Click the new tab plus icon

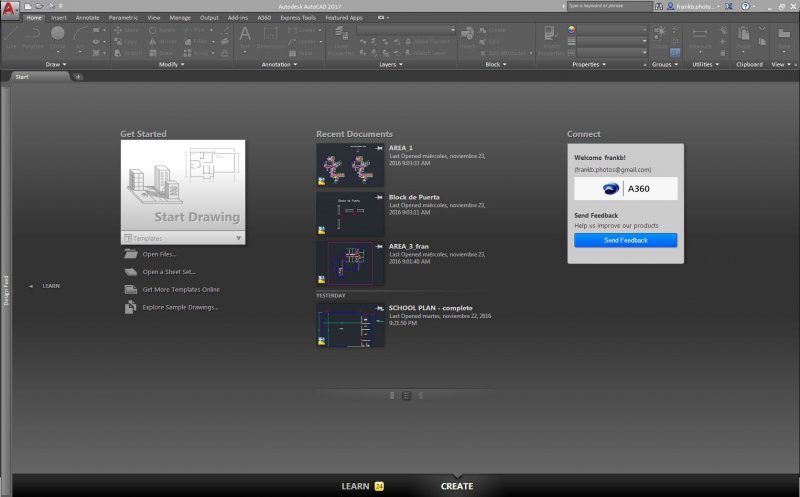point(78,76)
